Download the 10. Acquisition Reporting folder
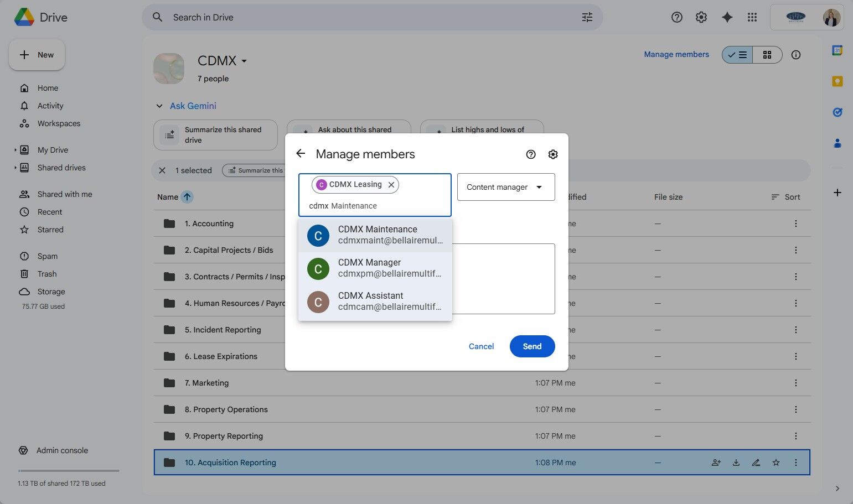853x504 pixels. (x=736, y=463)
